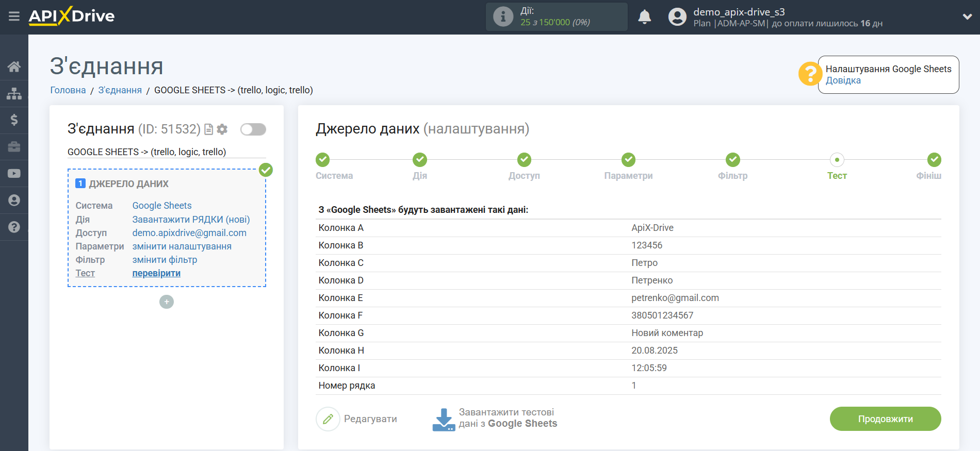Open the notifications bell
The image size is (980, 451).
coord(644,17)
